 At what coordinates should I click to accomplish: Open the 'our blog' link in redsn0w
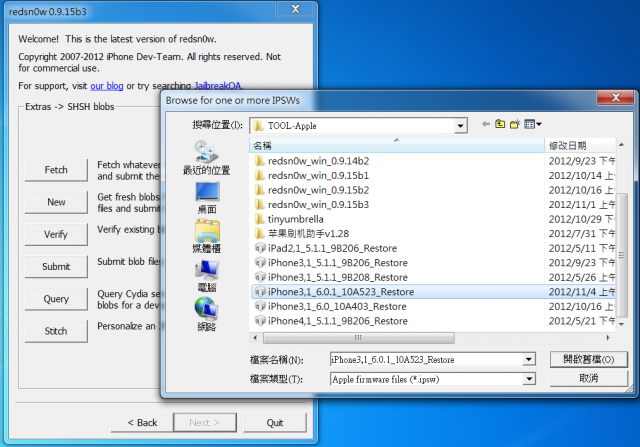[x=107, y=86]
